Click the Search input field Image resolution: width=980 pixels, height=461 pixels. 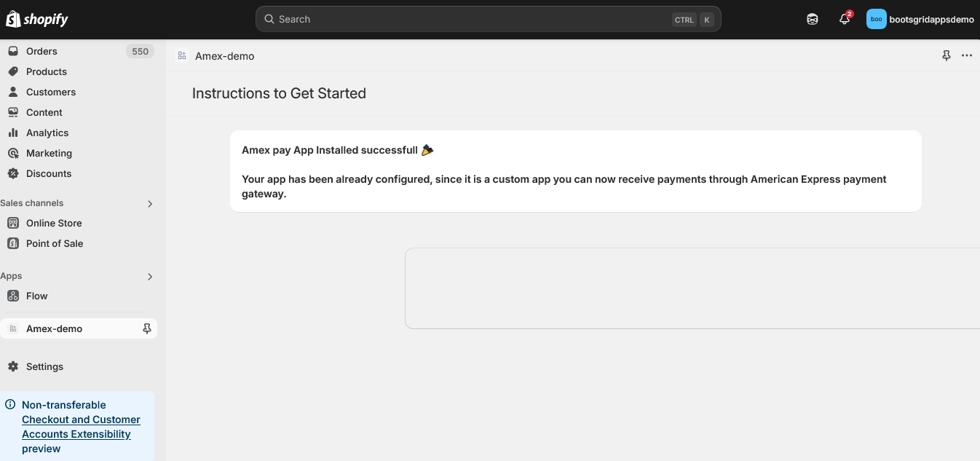[488, 20]
